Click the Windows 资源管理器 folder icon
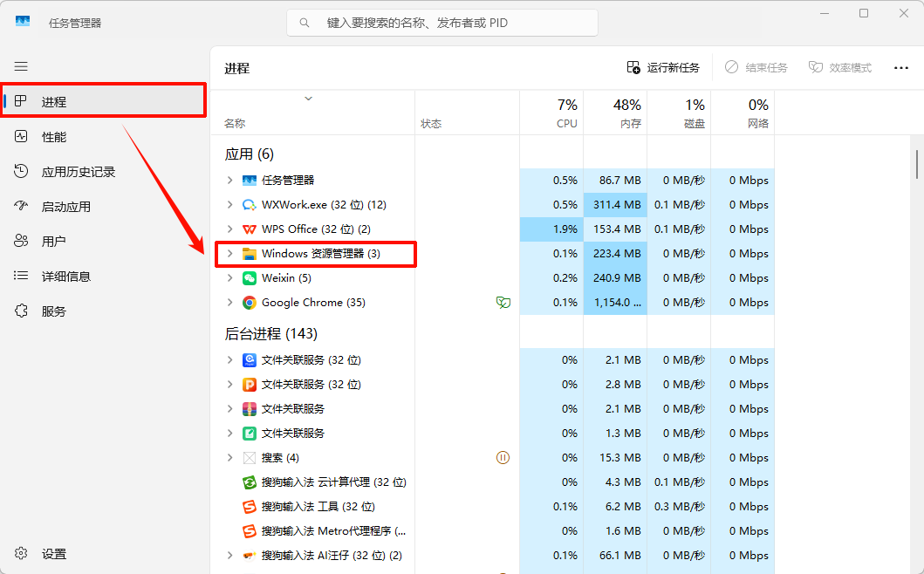 point(250,254)
